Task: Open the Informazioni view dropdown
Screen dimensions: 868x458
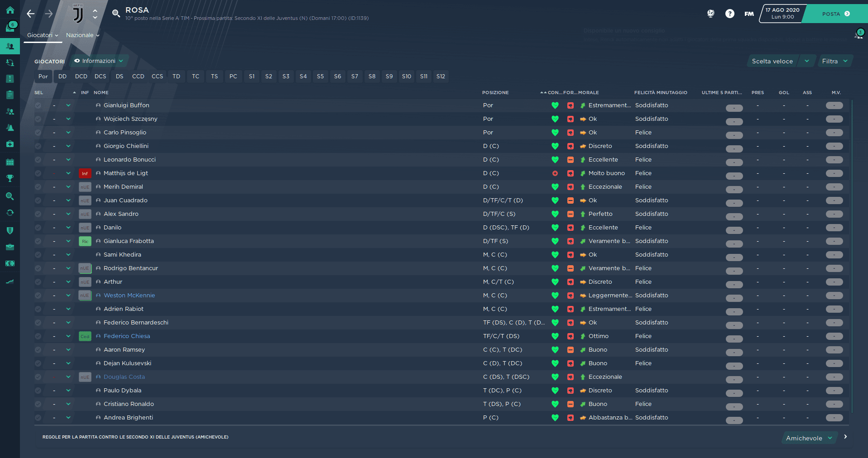Action: point(99,61)
